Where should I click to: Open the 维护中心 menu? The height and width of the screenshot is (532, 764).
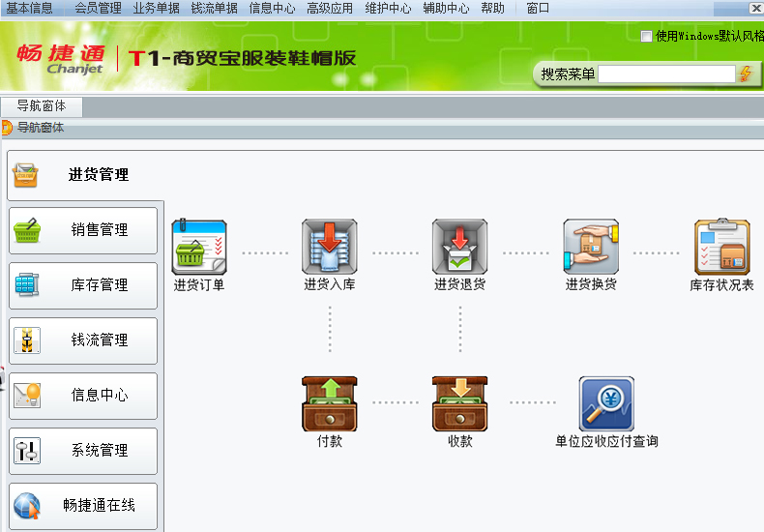point(388,8)
